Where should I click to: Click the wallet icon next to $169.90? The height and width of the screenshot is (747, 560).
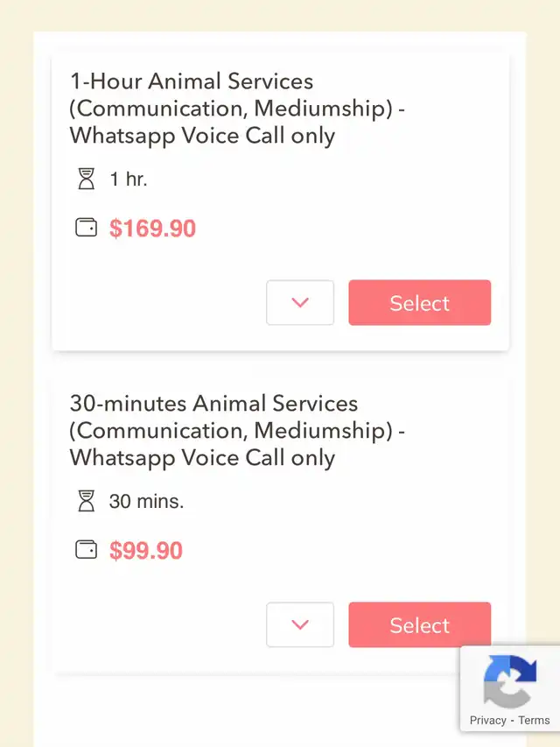coord(86,228)
